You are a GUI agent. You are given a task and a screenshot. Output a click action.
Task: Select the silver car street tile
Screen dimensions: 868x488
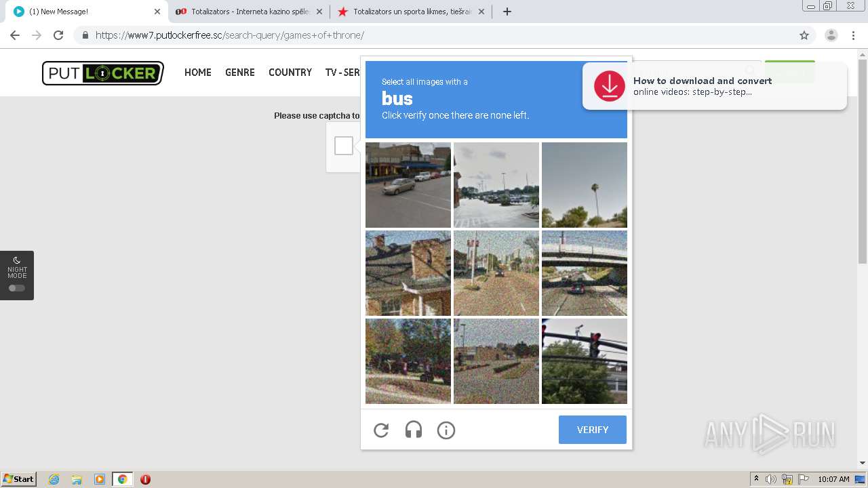click(408, 185)
